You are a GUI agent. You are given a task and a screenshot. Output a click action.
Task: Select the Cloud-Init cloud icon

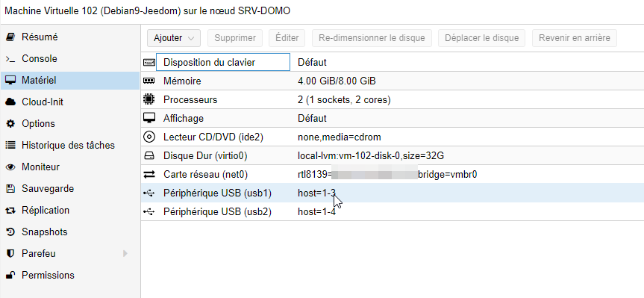click(10, 102)
